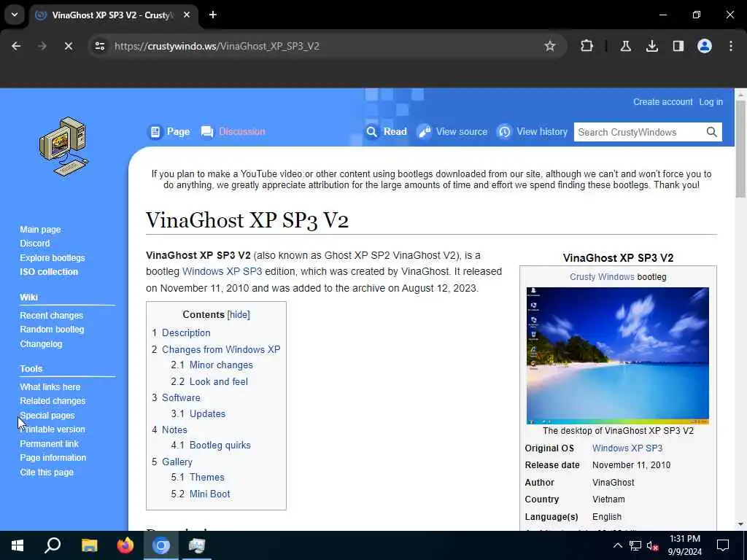Select the Read tab
Image resolution: width=747 pixels, height=560 pixels.
387,131
